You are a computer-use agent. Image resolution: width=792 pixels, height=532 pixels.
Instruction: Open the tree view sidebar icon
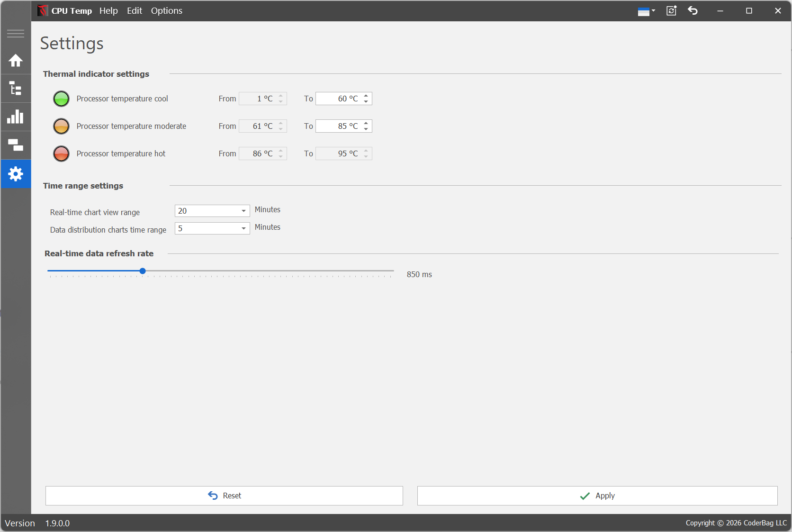[x=16, y=89]
